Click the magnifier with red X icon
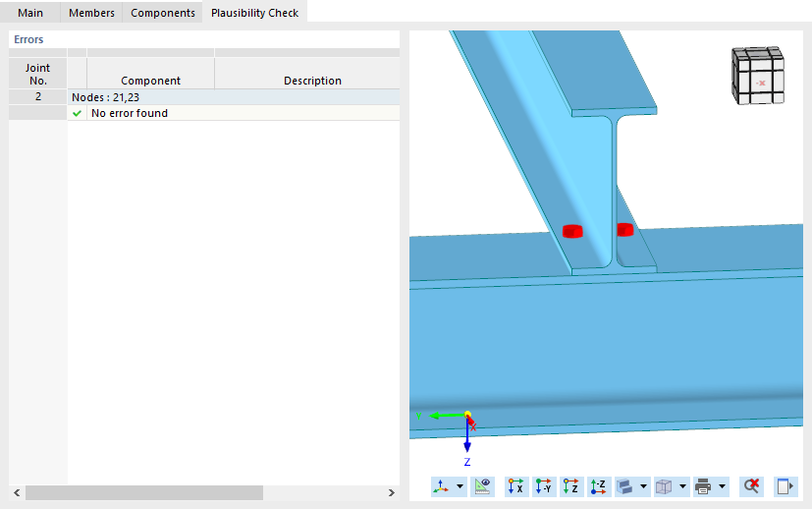The height and width of the screenshot is (509, 812). [751, 486]
